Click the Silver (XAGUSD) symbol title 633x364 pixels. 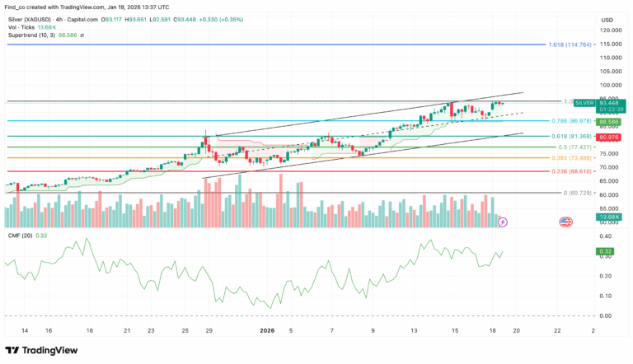point(28,20)
